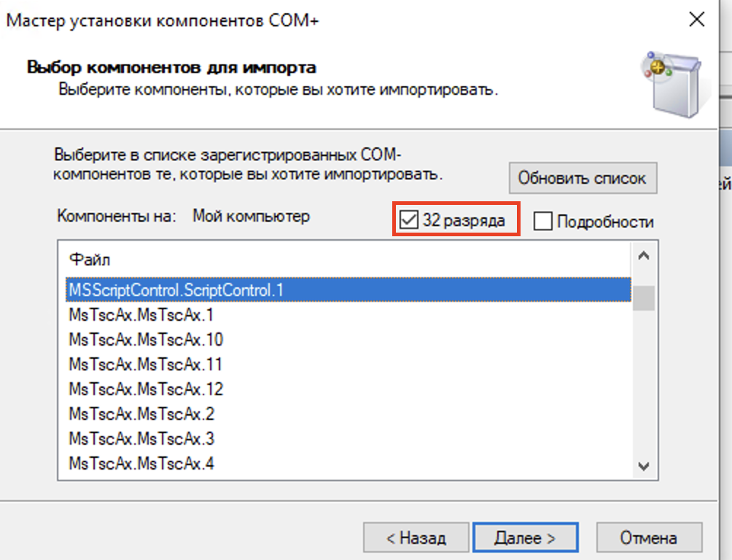Select the MsTscAx.MsTscAx.4 row
This screenshot has height=560, width=732.
click(x=141, y=463)
